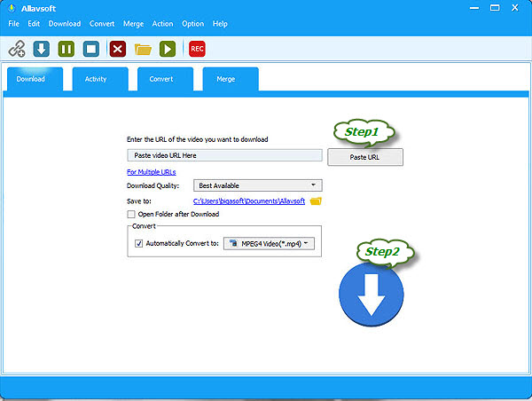
Task: Click the Paste URL link-chain toolbar icon
Action: (x=17, y=49)
